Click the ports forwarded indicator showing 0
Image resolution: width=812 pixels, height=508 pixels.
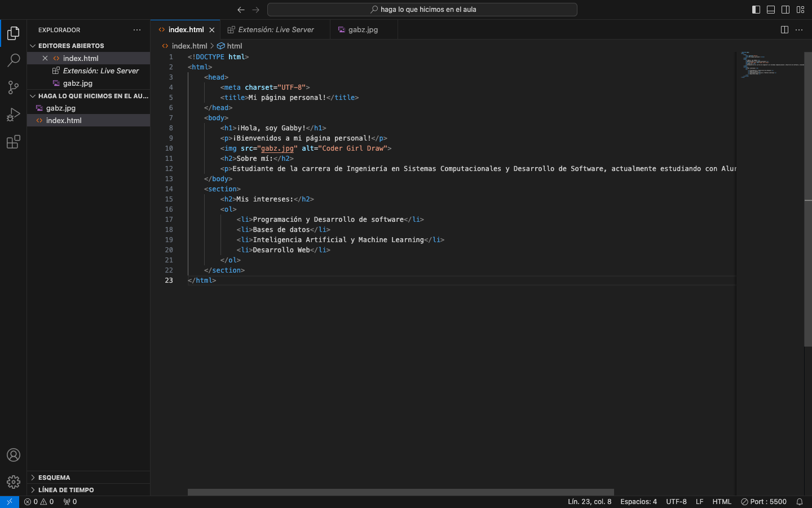70,502
